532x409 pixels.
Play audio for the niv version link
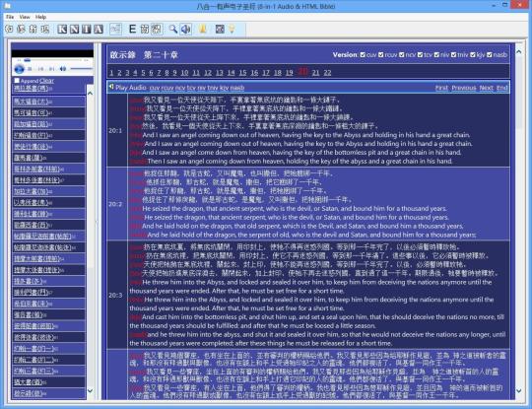(202, 88)
